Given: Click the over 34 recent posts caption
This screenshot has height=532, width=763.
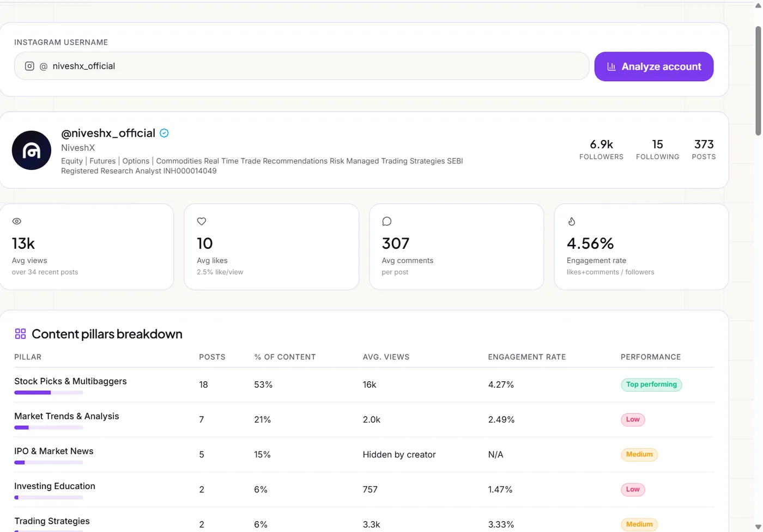Looking at the screenshot, I should pos(45,272).
